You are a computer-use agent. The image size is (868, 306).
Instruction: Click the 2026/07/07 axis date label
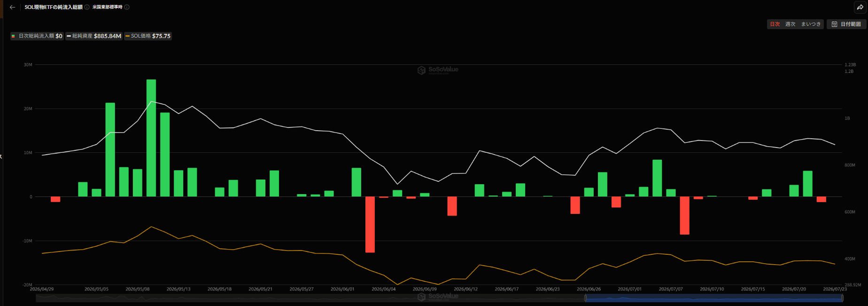(671, 289)
